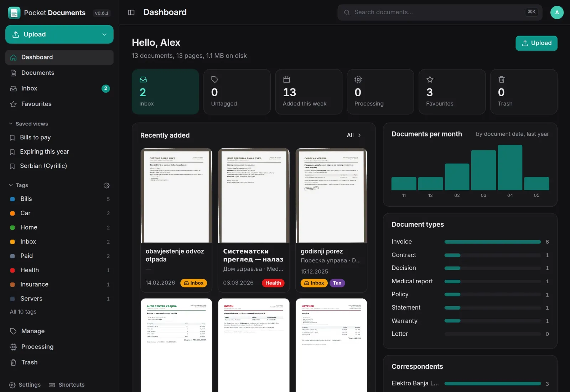Select the 04 month bar in chart
This screenshot has height=392, width=570.
pos(510,167)
